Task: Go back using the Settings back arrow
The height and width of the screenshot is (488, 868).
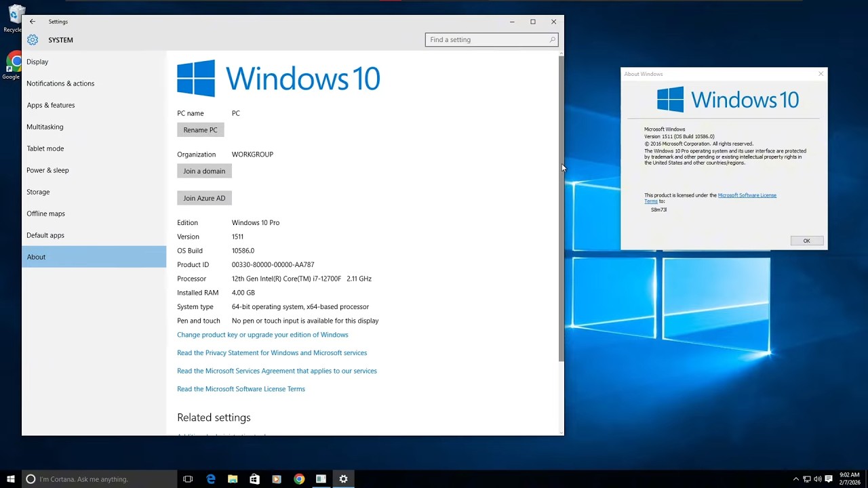Action: coord(32,22)
